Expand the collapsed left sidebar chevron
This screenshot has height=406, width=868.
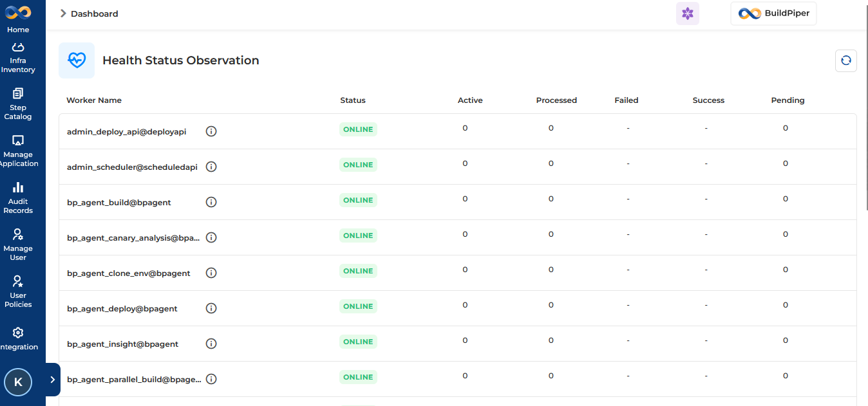53,379
